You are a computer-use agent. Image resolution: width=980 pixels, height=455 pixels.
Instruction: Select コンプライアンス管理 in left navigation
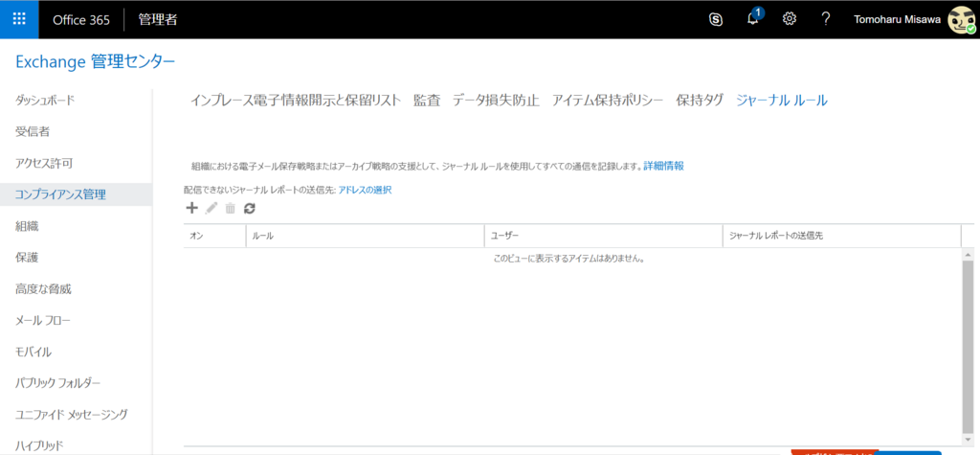(76, 194)
